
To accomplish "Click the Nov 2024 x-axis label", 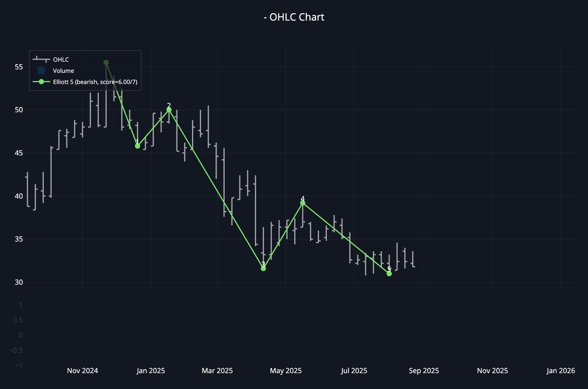I will coord(83,371).
